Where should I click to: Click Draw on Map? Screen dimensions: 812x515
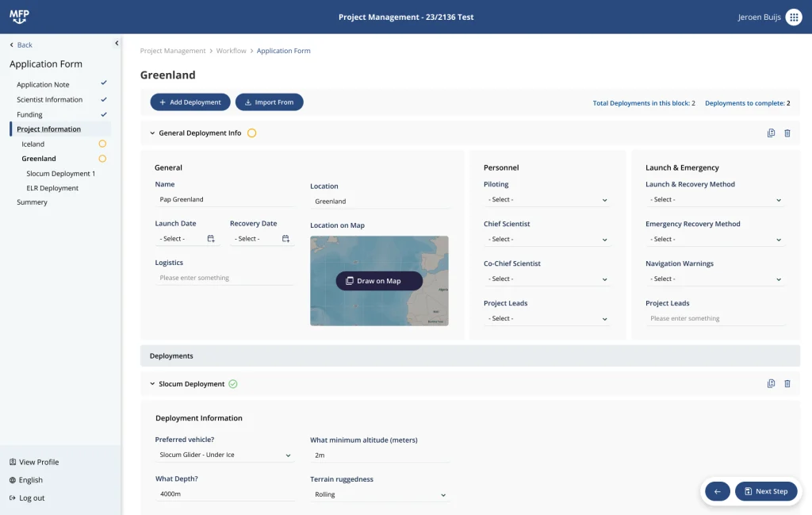(x=379, y=280)
